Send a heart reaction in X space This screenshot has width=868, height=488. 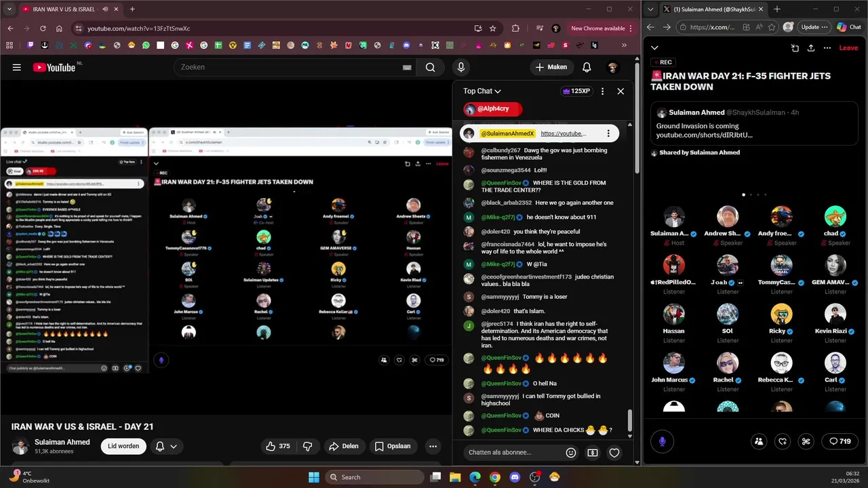tap(783, 441)
